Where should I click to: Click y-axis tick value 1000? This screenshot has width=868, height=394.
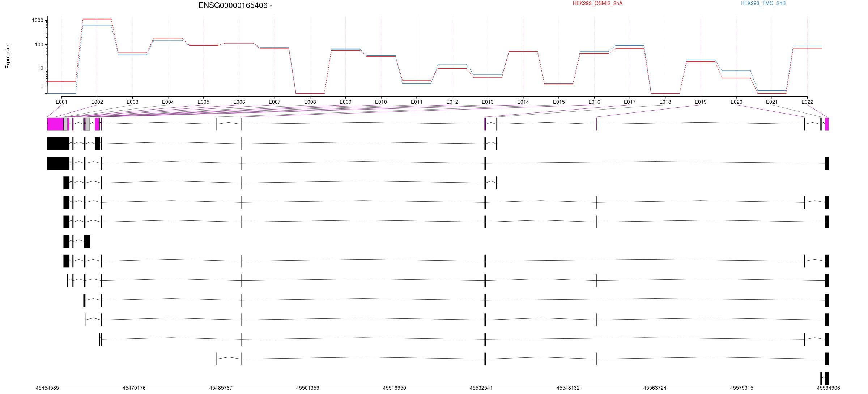(38, 21)
